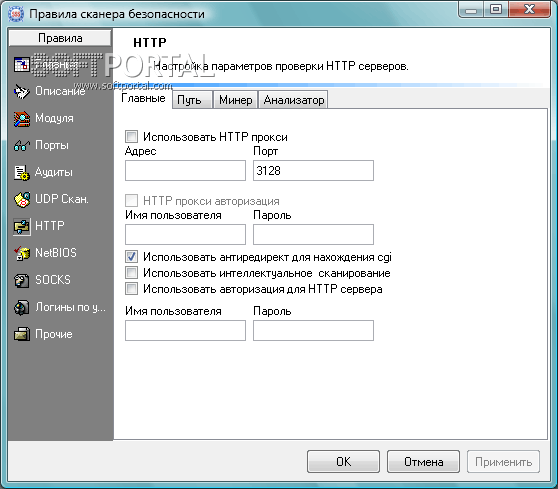The height and width of the screenshot is (489, 558).
Task: Select the Аудиты icon
Action: coord(22,172)
